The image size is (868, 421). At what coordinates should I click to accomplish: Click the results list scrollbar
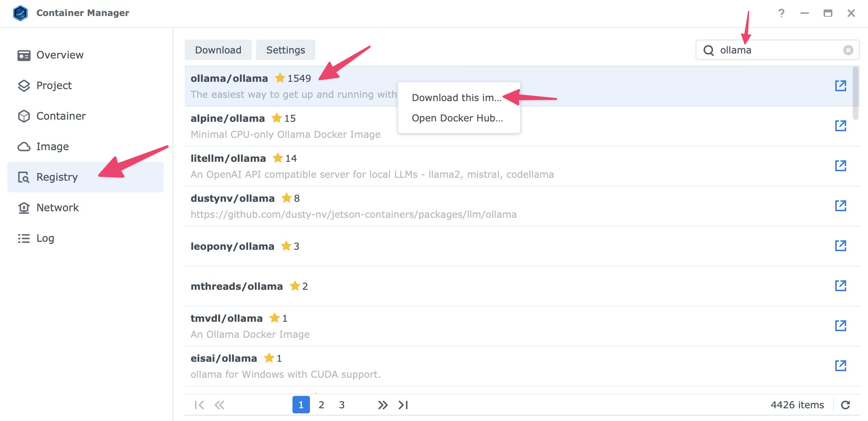pyautogui.click(x=856, y=94)
